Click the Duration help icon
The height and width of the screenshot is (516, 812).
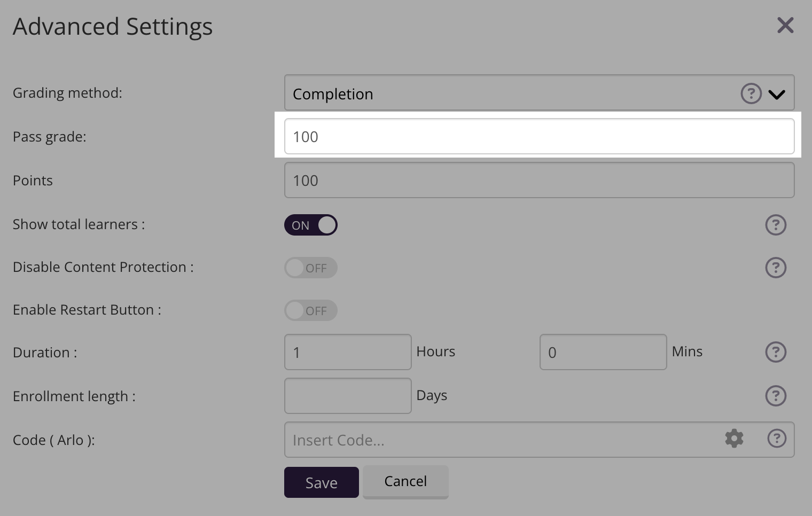[776, 352]
